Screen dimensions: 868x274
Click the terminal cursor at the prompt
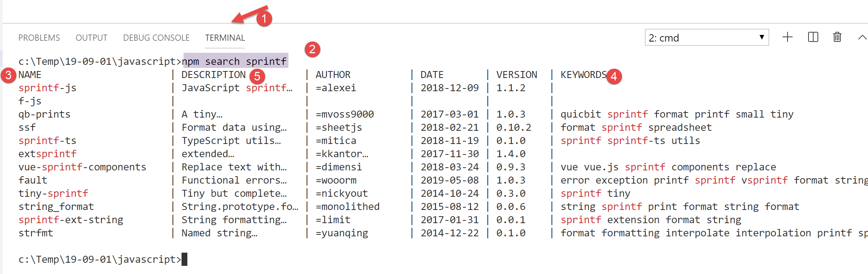coord(185,259)
